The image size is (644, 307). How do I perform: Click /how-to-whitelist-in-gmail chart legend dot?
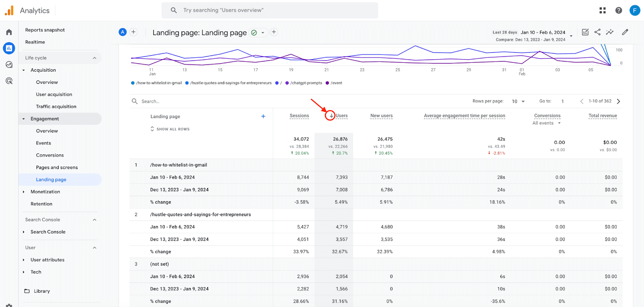133,83
